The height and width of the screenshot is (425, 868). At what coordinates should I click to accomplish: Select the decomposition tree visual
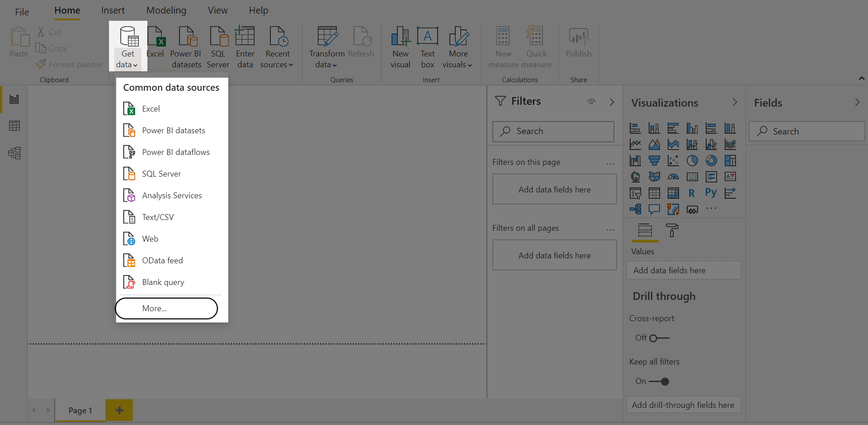[x=635, y=209]
